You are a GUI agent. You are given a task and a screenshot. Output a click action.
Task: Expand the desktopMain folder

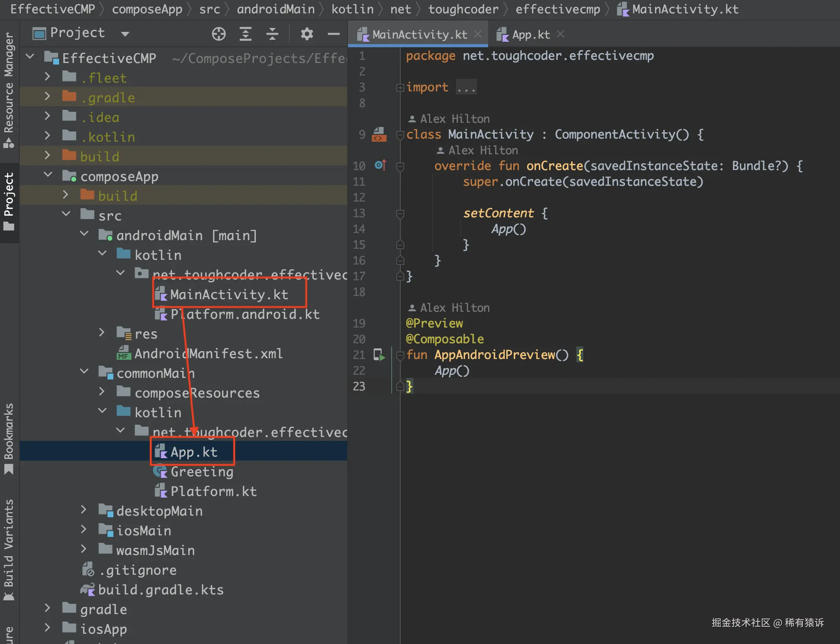coord(83,510)
